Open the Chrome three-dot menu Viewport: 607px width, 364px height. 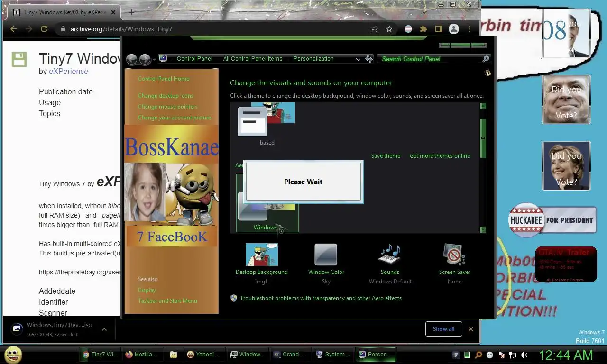pyautogui.click(x=469, y=29)
